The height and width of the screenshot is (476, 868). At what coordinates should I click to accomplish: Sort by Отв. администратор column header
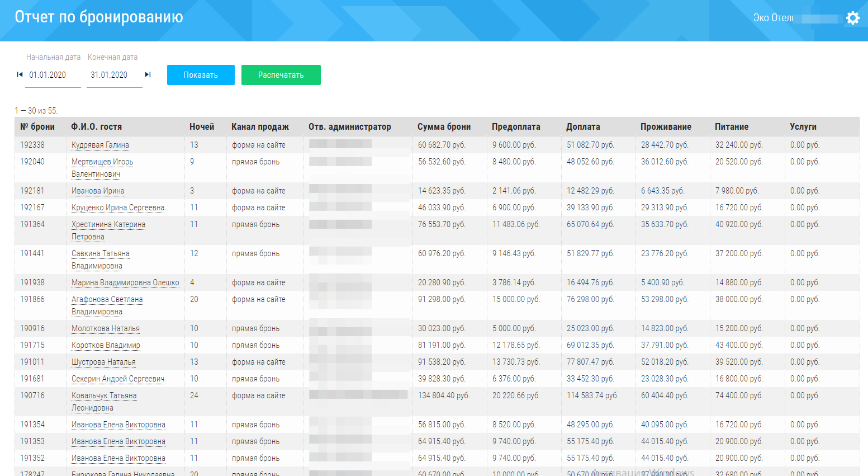[350, 127]
